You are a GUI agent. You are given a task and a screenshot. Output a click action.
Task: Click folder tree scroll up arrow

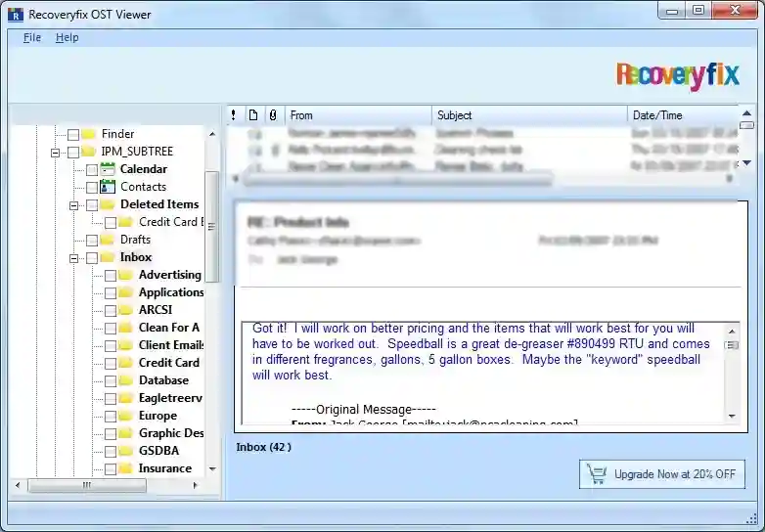212,134
